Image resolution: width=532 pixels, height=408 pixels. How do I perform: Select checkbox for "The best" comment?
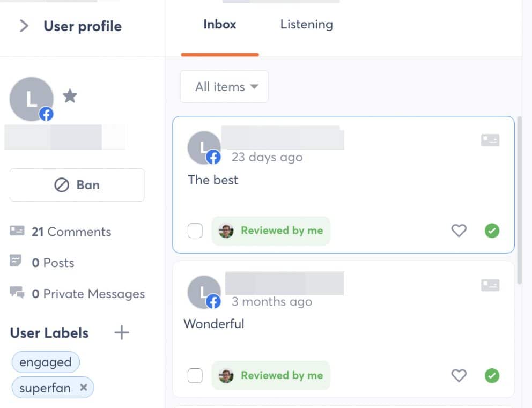pos(195,231)
